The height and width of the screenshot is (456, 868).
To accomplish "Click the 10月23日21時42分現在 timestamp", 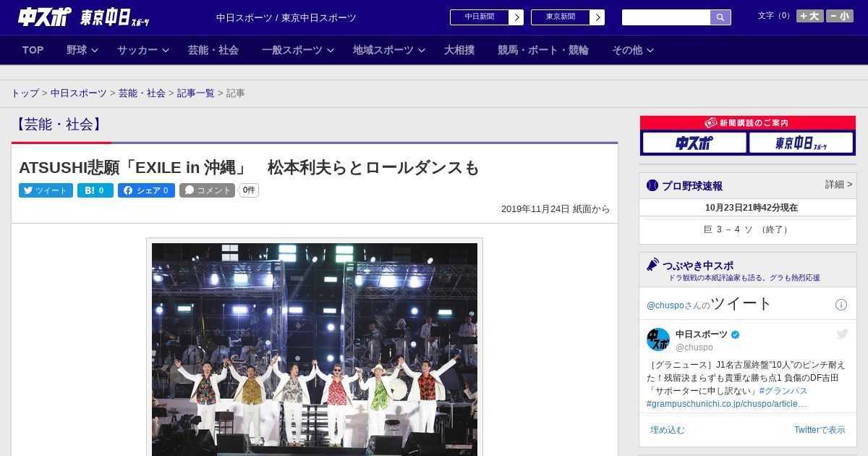I will pos(752,208).
